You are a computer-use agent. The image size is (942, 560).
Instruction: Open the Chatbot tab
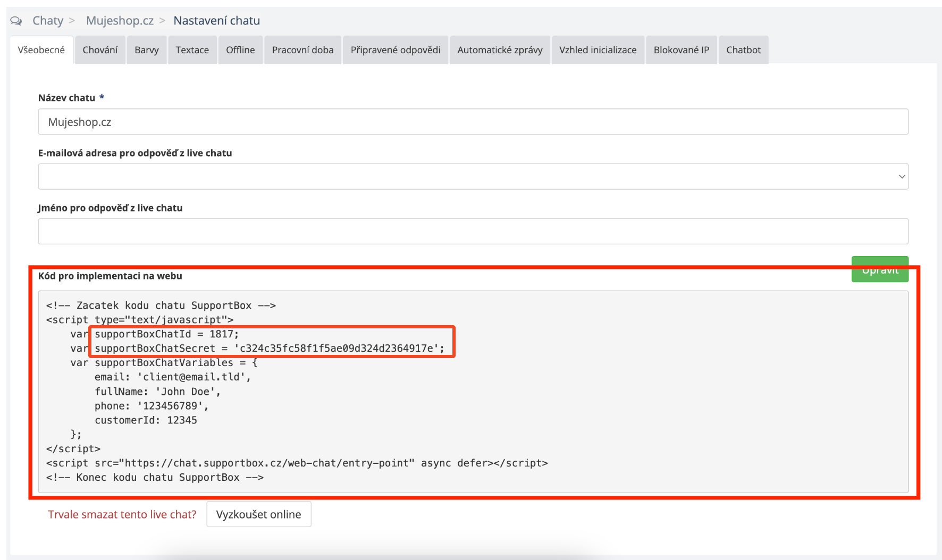744,50
